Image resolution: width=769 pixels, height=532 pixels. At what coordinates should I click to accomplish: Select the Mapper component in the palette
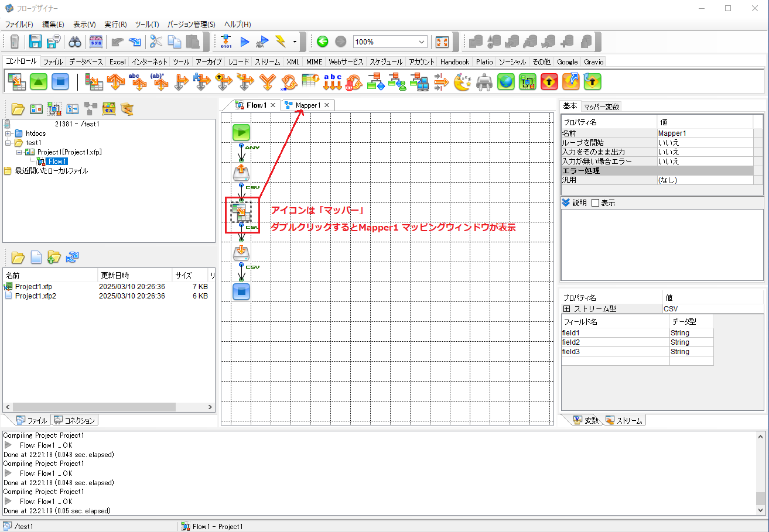(17, 81)
